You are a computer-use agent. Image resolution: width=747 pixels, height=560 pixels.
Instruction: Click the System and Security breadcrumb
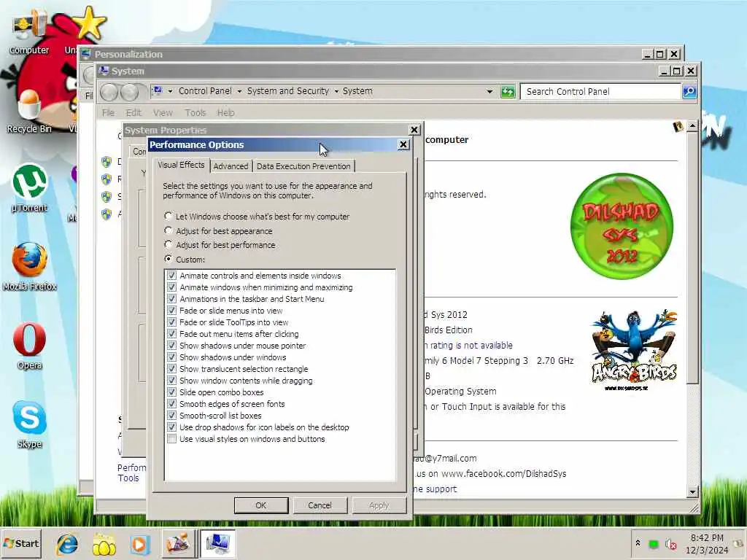[x=287, y=91]
